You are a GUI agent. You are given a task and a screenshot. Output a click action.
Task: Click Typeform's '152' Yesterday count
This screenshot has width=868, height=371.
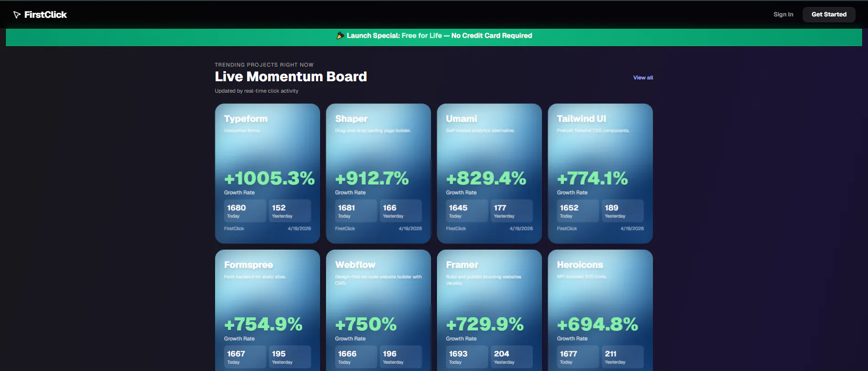pyautogui.click(x=279, y=208)
